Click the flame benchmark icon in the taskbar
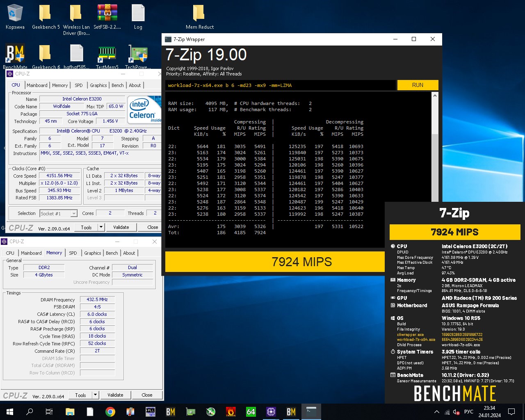Image resolution: width=525 pixels, height=420 pixels. [231, 412]
